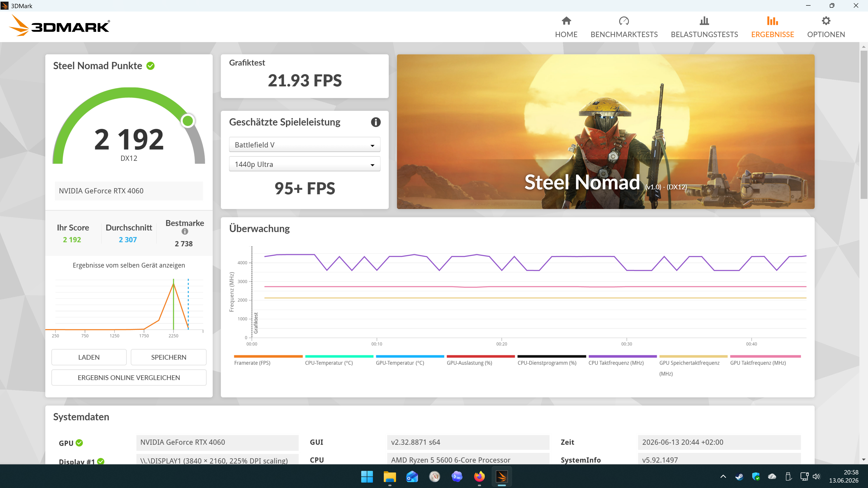Switch to the Ergebnisse tab
This screenshot has width=868, height=488.
tap(772, 27)
